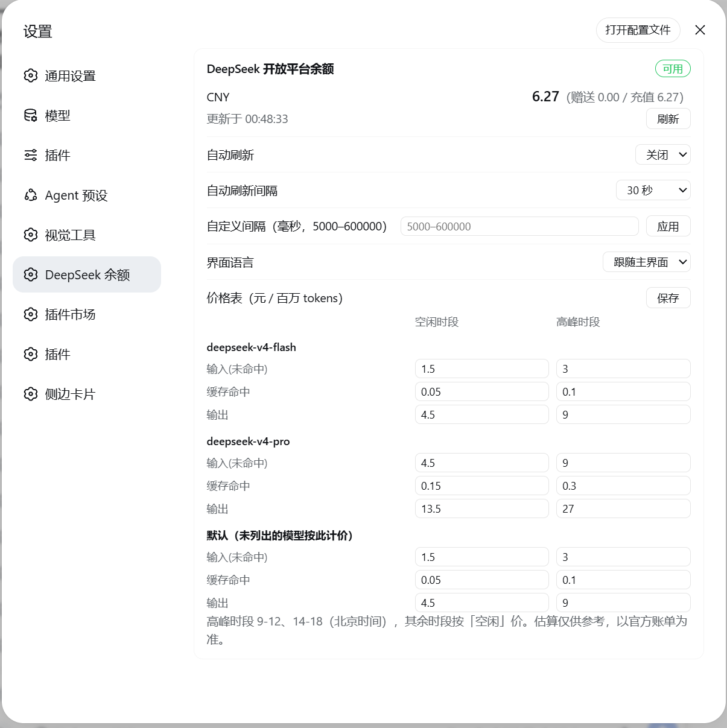This screenshot has height=728, width=727.
Task: Click the 6.27 balance amount
Action: tap(545, 97)
